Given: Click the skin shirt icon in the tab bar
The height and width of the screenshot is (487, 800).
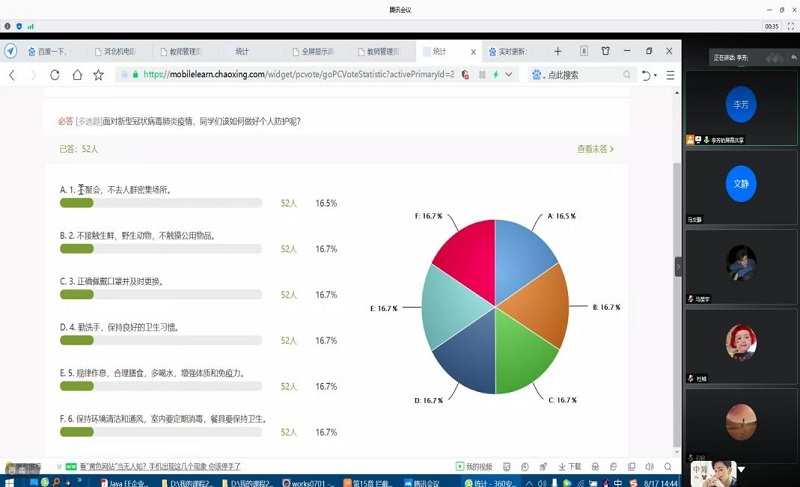Looking at the screenshot, I should click(x=606, y=51).
